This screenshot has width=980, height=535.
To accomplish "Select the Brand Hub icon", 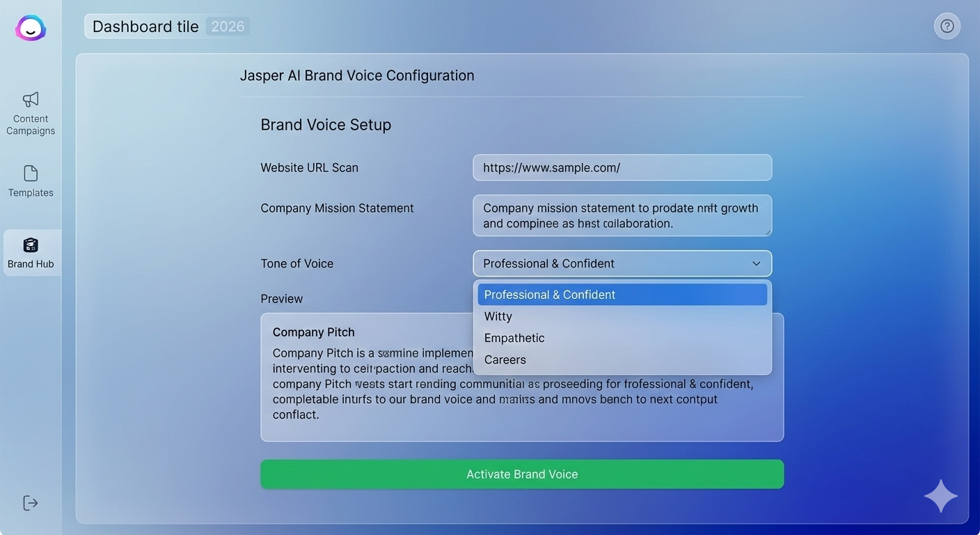I will coord(31,245).
